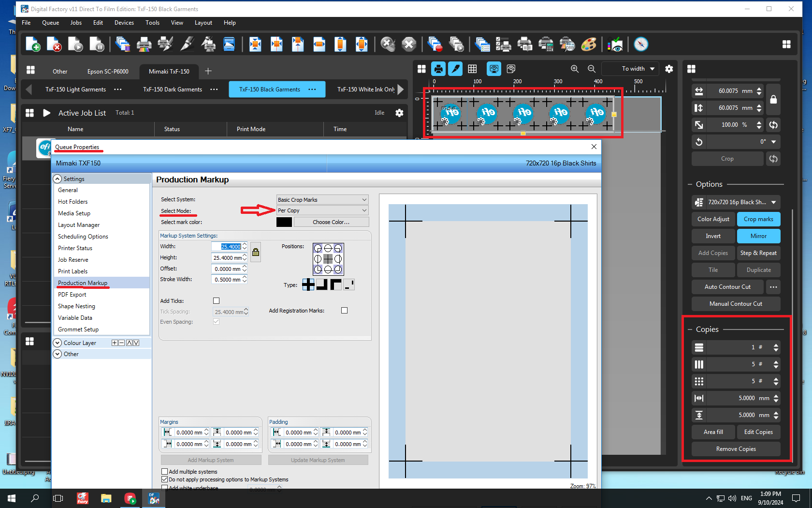
Task: Uncheck Do not apply processing options checkbox
Action: coord(165,479)
